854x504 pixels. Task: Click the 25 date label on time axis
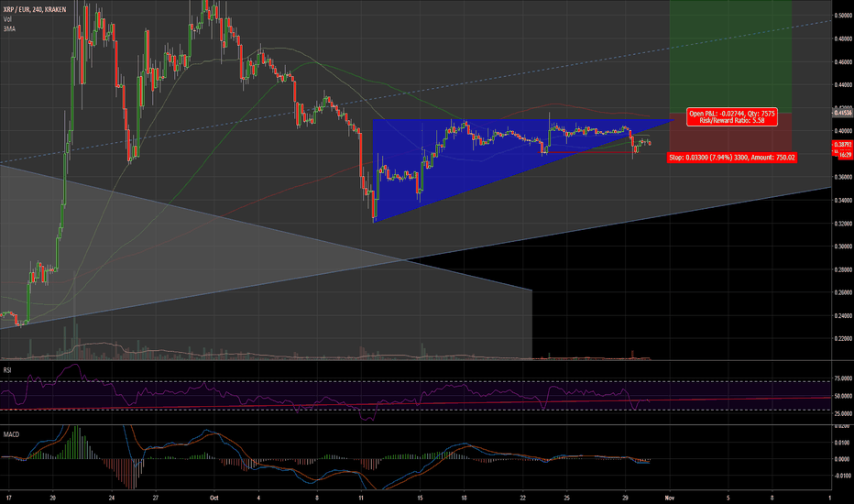(x=567, y=498)
